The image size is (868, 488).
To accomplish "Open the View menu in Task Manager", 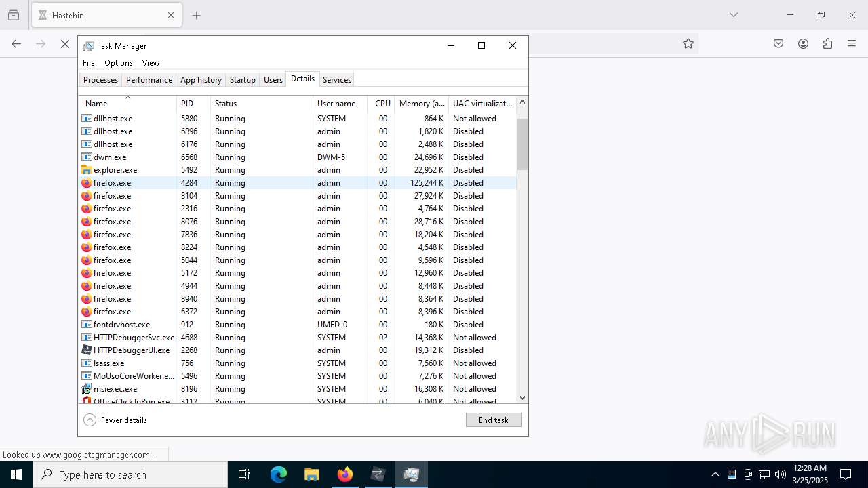I will pyautogui.click(x=151, y=62).
